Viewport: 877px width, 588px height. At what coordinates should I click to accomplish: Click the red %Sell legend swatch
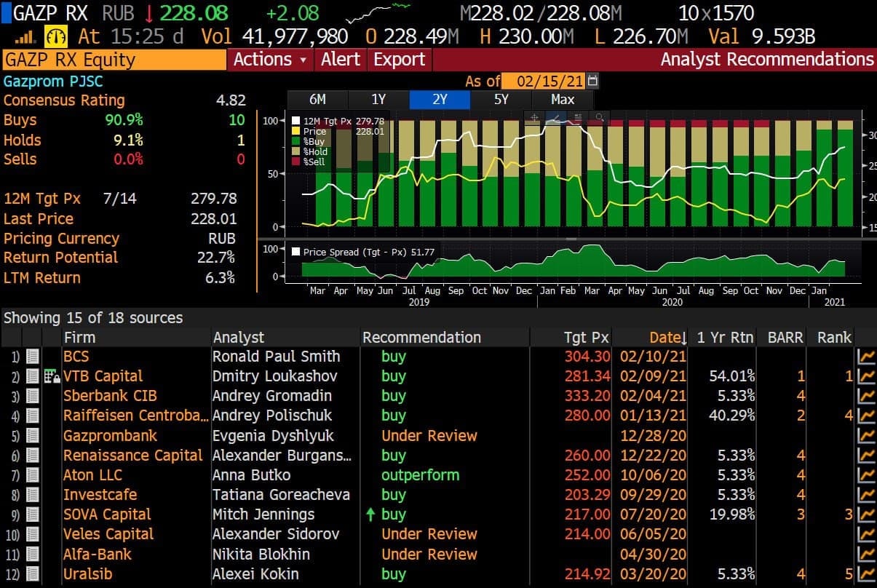click(x=296, y=162)
